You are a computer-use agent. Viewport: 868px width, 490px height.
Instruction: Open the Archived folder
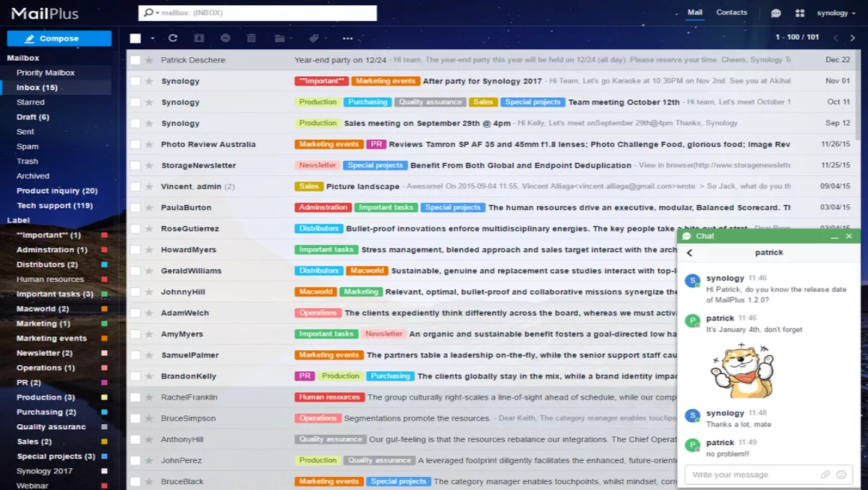pos(33,177)
